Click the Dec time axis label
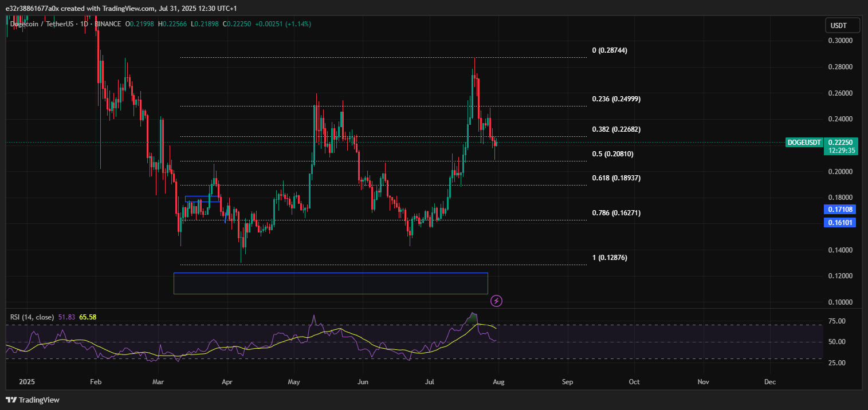This screenshot has width=868, height=410. (770, 381)
